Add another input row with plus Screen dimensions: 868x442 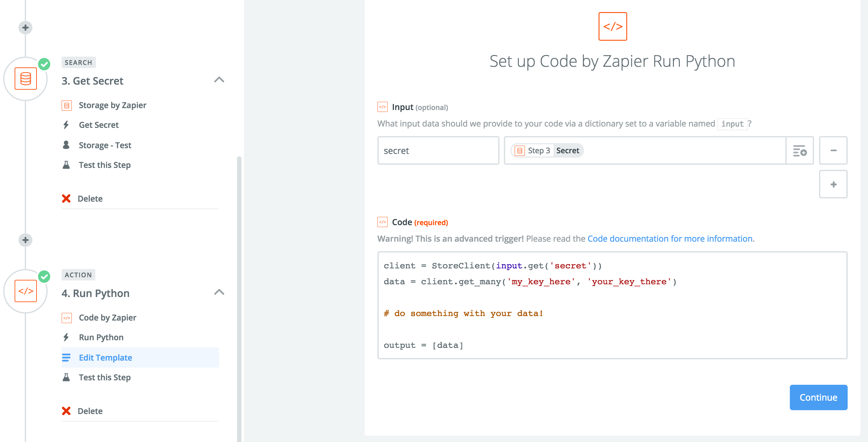pos(833,184)
